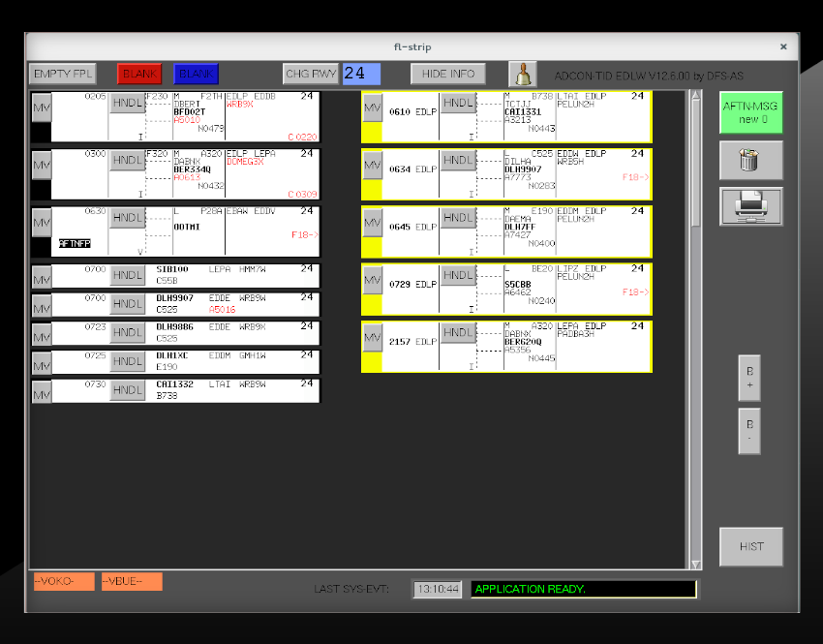823x644 pixels.
Task: Click HNDL on the CAI1331 arrival strip
Action: 458,103
